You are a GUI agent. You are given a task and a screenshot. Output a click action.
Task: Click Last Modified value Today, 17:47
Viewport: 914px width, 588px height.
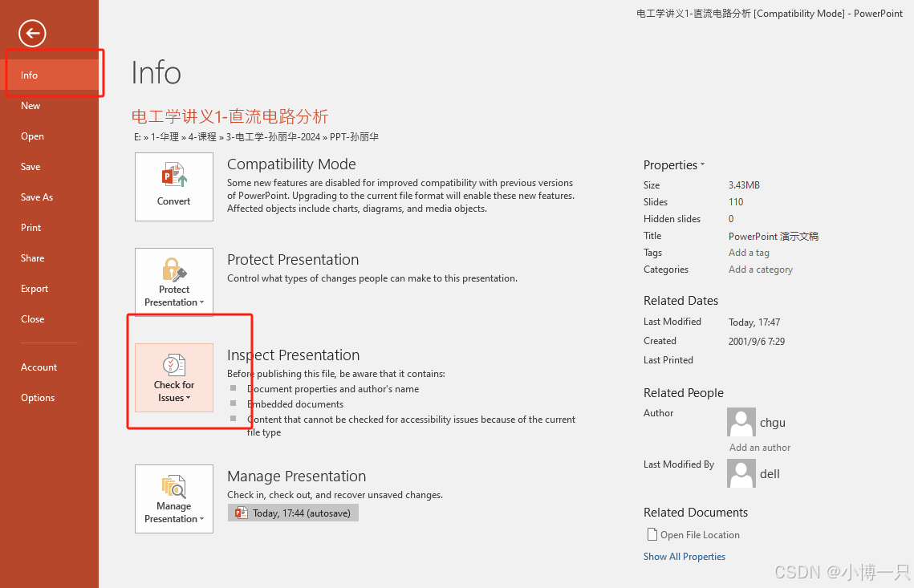pos(754,322)
